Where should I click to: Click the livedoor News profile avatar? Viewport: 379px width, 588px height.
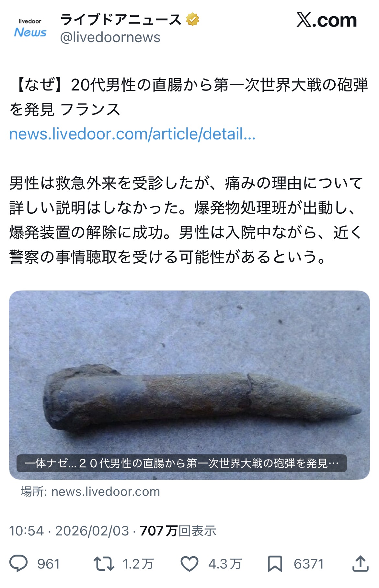click(x=30, y=28)
